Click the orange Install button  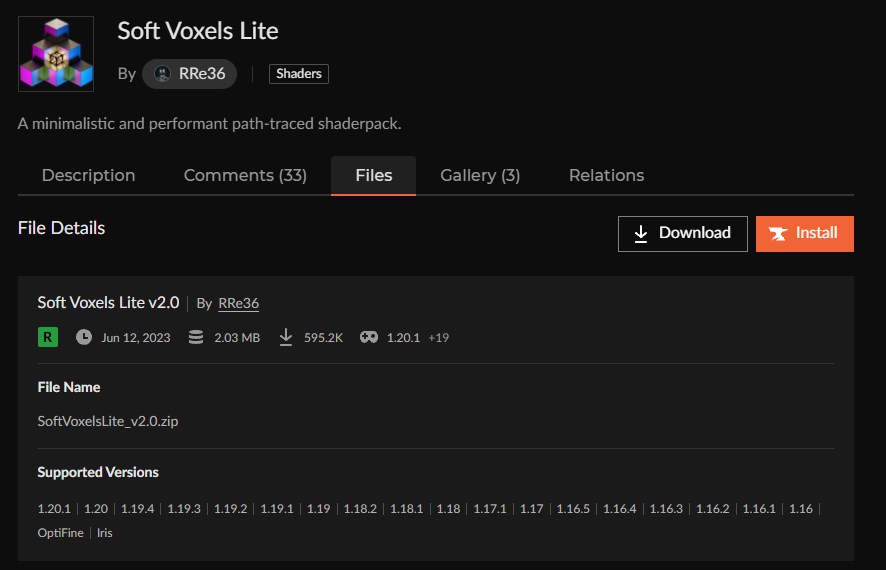tap(805, 233)
